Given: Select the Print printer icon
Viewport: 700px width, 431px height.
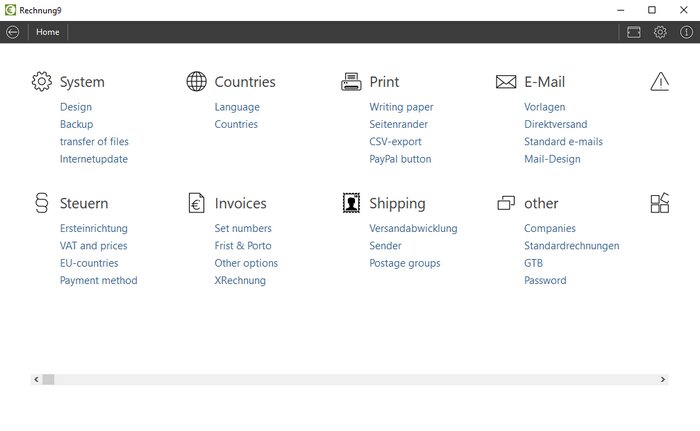Looking at the screenshot, I should [x=351, y=81].
